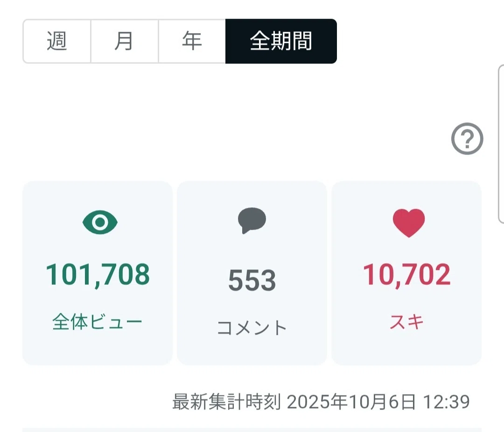Click the green eye view icon
The image size is (504, 432).
click(x=100, y=222)
